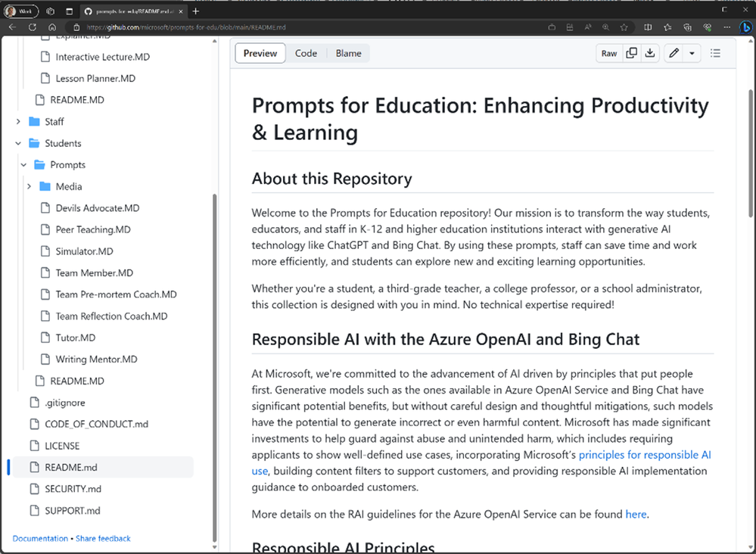
Task: Open browser settings ellipsis menu
Action: [x=726, y=27]
